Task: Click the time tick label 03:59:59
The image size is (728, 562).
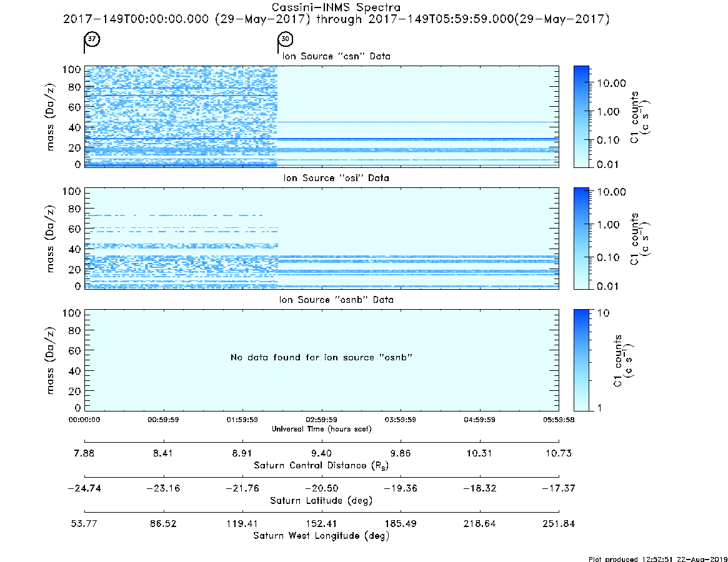Action: (400, 420)
